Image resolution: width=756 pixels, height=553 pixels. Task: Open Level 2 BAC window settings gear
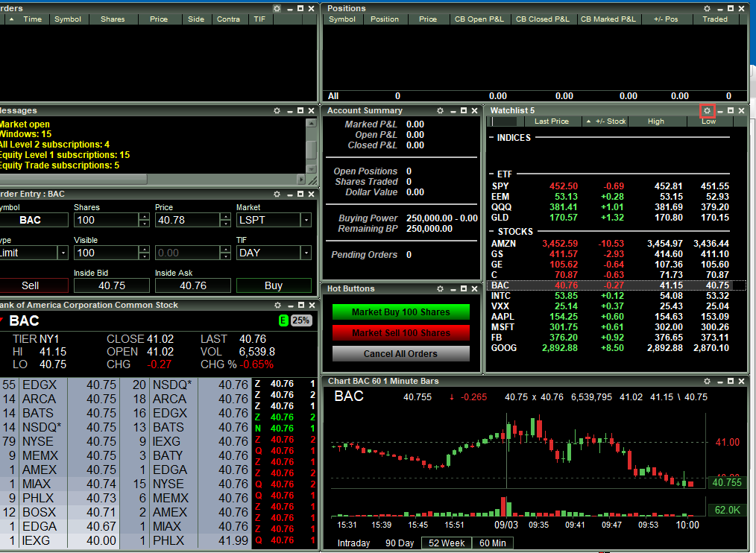click(277, 305)
